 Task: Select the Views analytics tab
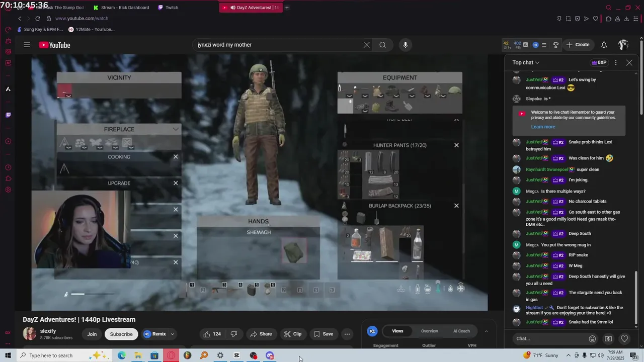click(397, 331)
